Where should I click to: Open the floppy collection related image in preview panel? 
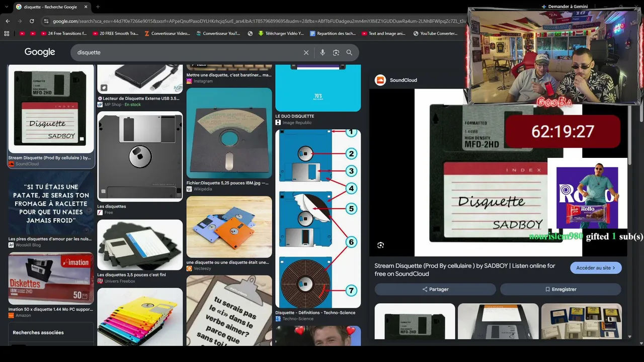tap(581, 321)
